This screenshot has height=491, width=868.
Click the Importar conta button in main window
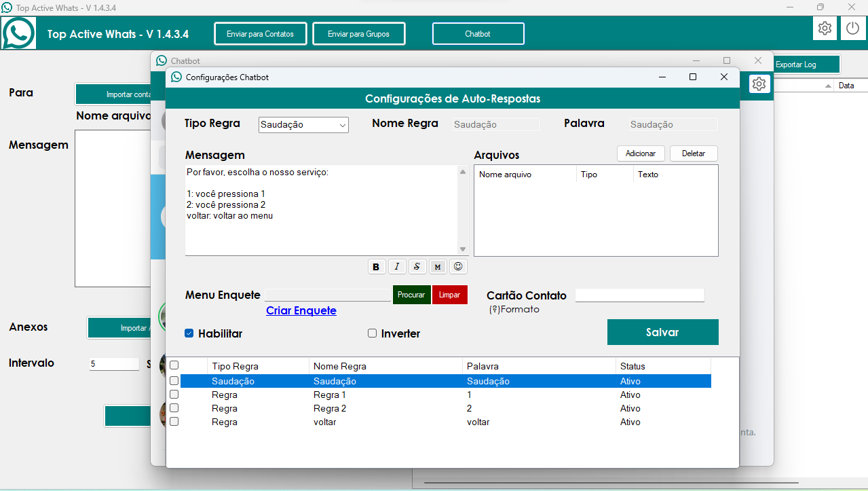pos(113,94)
